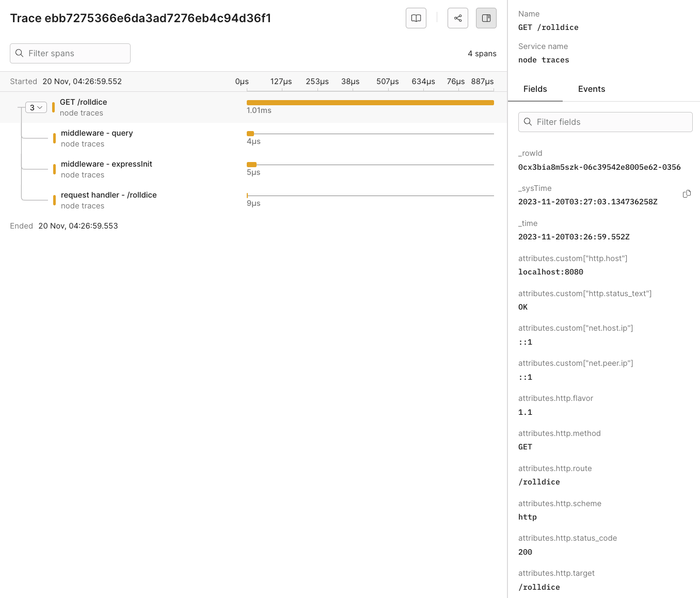Collapse child spans via the 3 dropdown
This screenshot has height=598, width=700.
pos(36,107)
